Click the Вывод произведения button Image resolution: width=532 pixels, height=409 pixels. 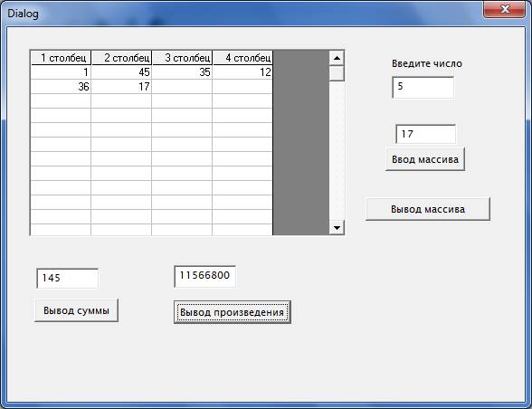tap(232, 312)
